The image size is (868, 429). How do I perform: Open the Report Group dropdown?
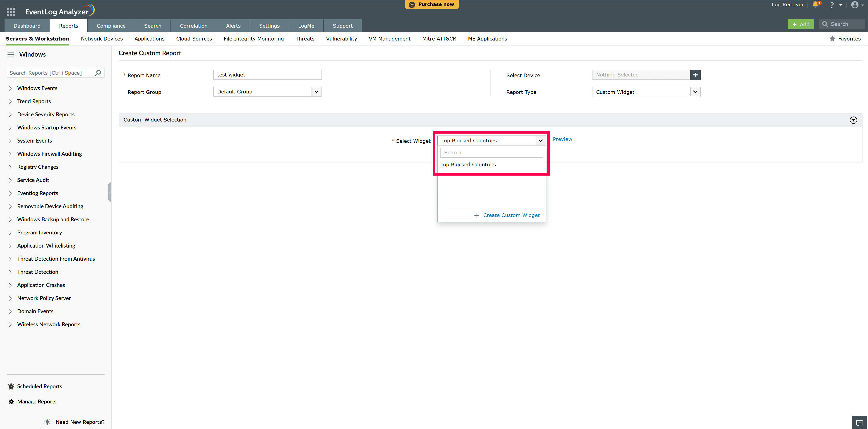point(316,92)
